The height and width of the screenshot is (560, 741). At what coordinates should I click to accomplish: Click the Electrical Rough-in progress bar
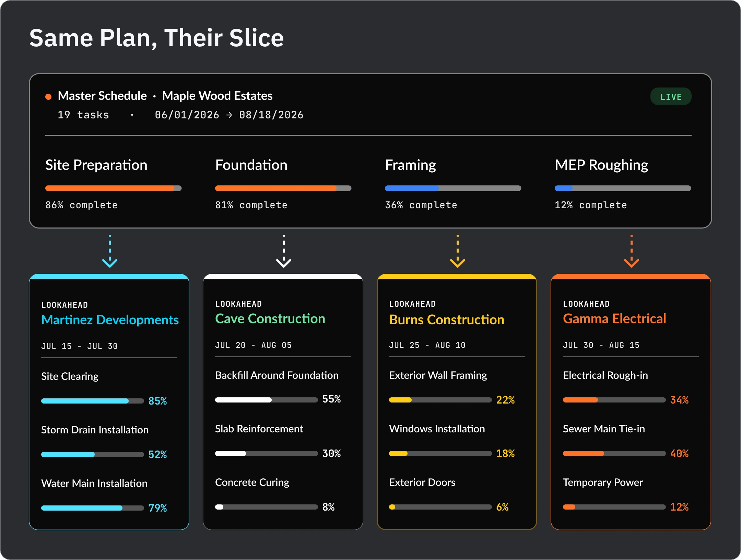pos(614,400)
